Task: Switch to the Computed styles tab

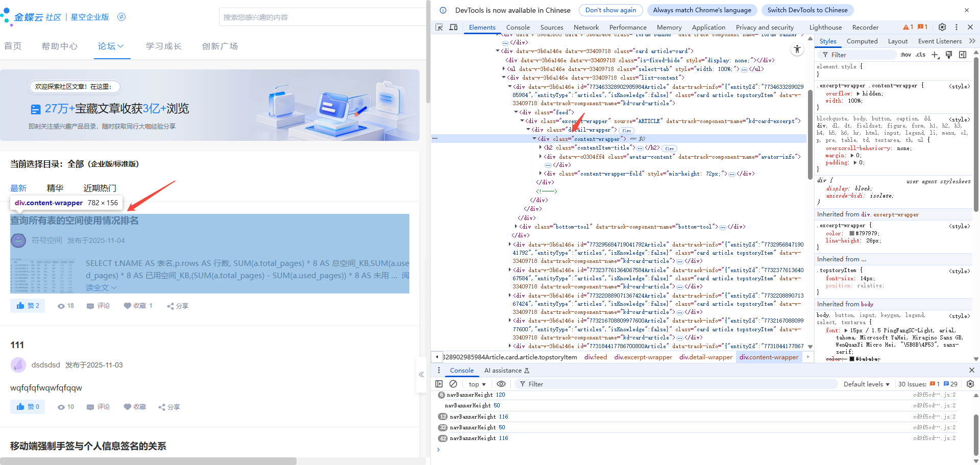Action: pyautogui.click(x=862, y=41)
